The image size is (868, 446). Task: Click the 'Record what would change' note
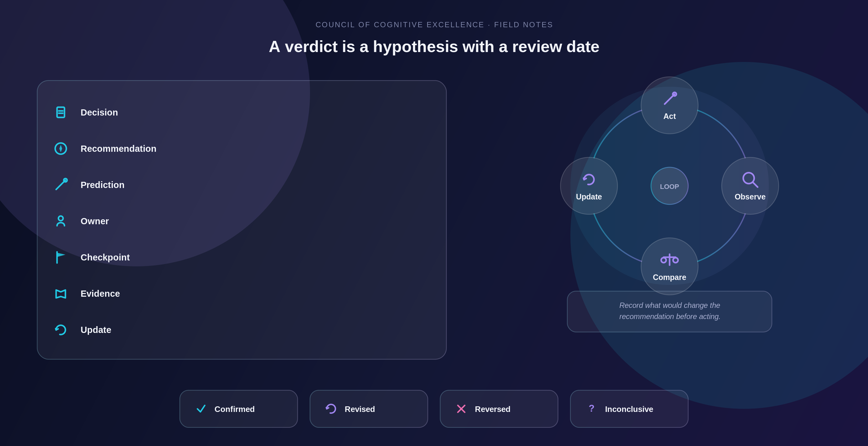(x=670, y=311)
